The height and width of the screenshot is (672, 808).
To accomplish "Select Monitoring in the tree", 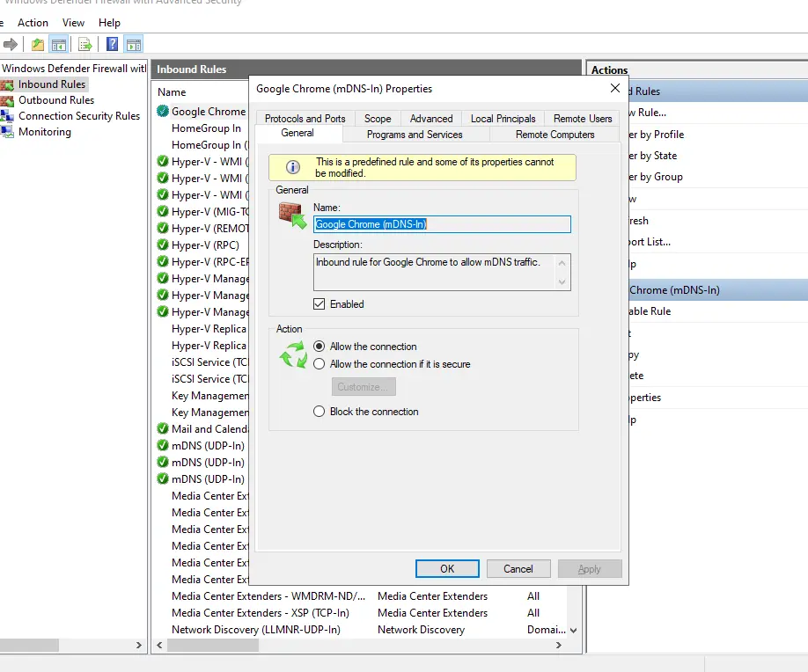I will click(45, 132).
